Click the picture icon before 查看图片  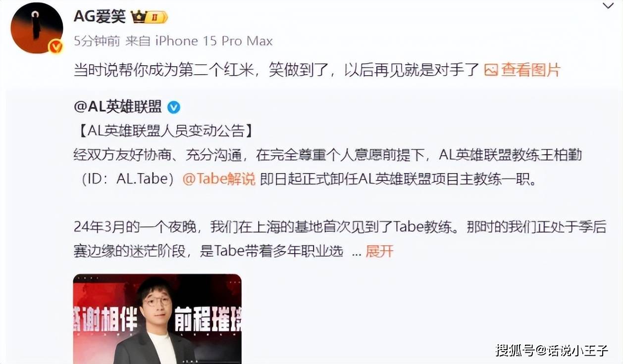click(491, 70)
